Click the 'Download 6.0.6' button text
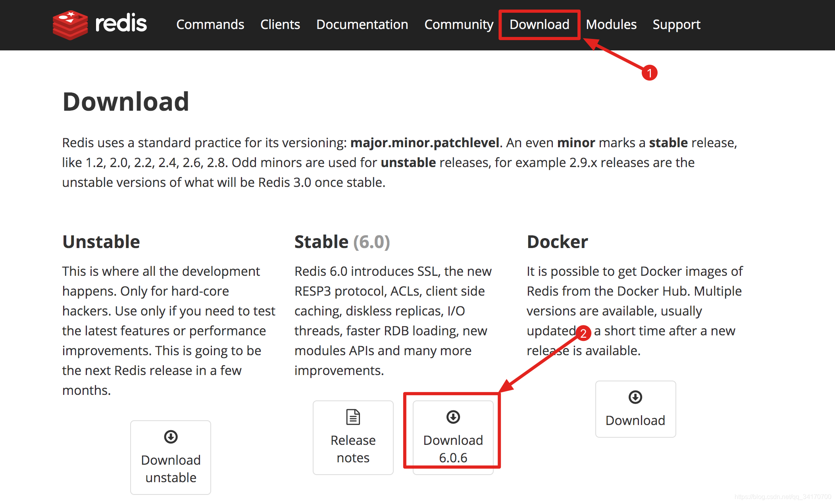The height and width of the screenshot is (504, 835). [x=453, y=449]
